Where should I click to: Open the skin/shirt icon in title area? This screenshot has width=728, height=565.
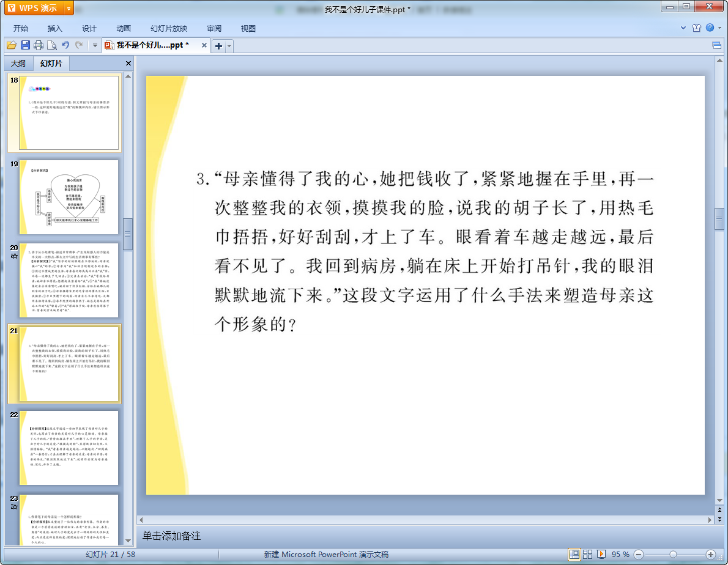[696, 28]
